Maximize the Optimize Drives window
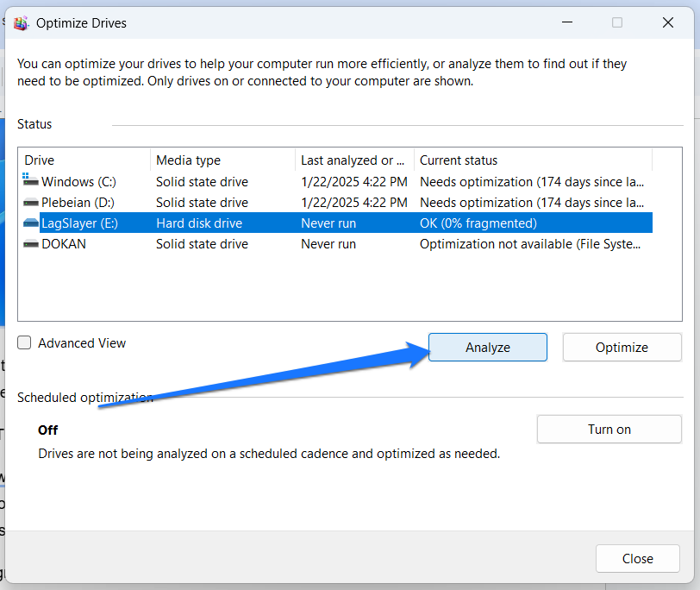700x590 pixels. [617, 22]
